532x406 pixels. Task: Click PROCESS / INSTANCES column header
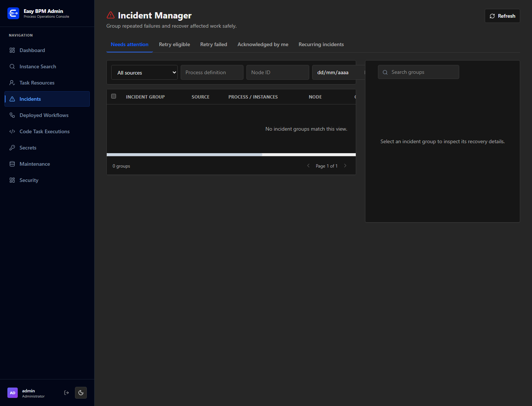click(253, 97)
